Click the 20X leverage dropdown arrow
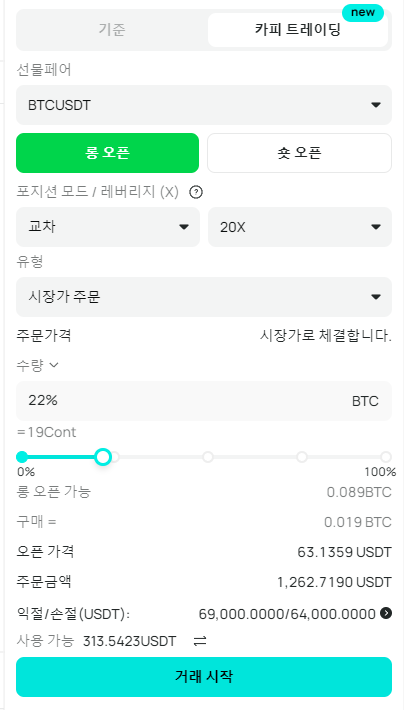This screenshot has width=410, height=710. click(x=376, y=227)
